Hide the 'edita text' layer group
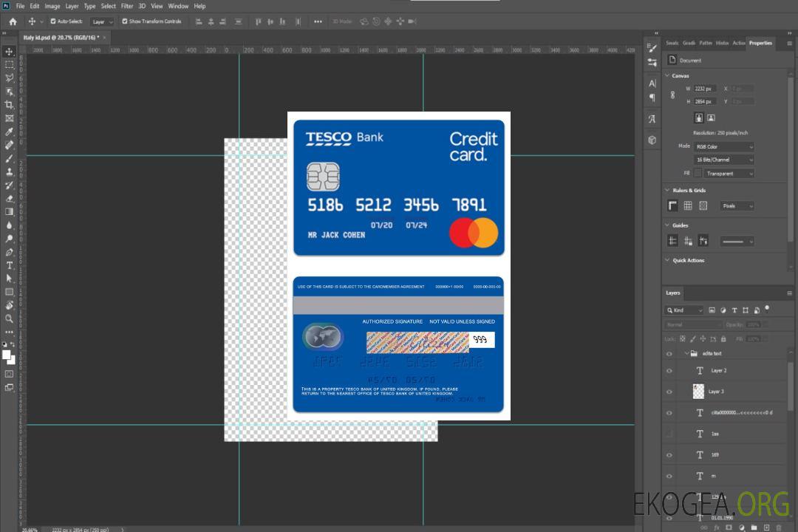 [x=669, y=354]
